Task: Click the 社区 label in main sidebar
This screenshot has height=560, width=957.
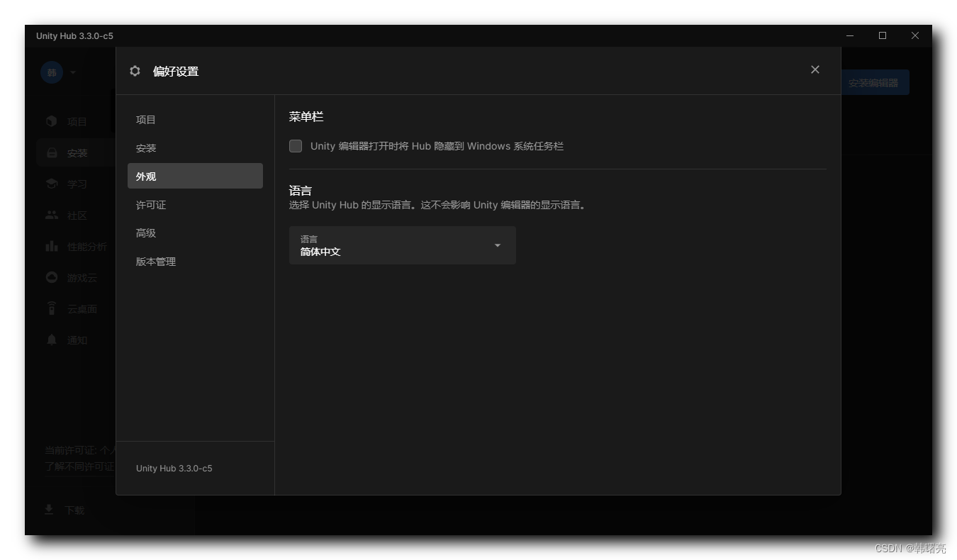Action: 77,215
